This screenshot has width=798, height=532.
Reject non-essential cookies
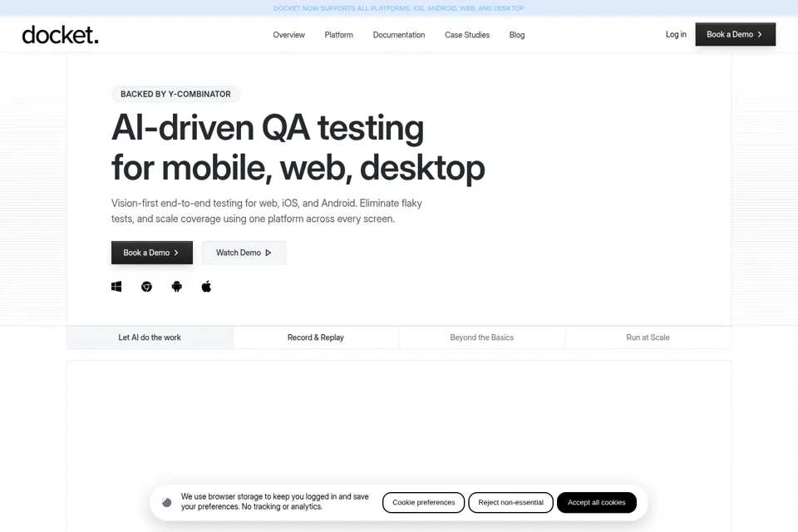(x=511, y=502)
